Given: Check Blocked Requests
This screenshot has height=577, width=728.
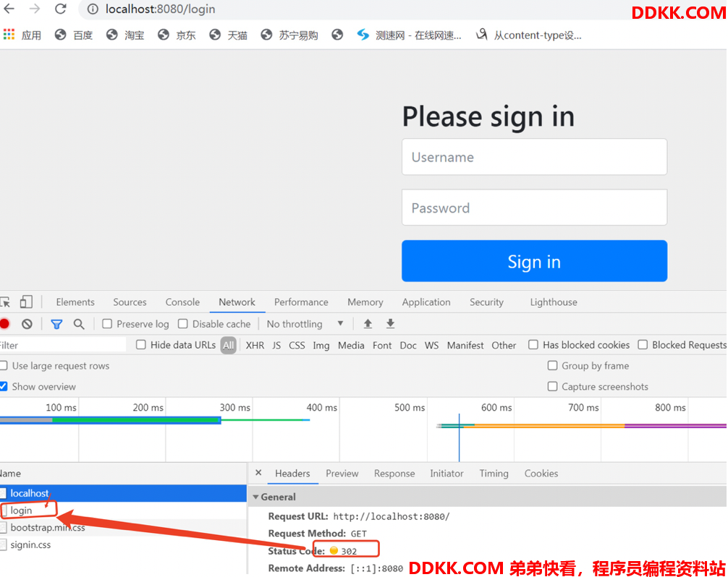Looking at the screenshot, I should pyautogui.click(x=643, y=345).
